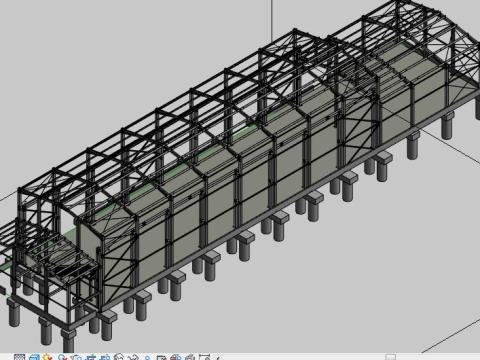Toggle Shadows on or off
480x360 pixels.
(x=62, y=358)
